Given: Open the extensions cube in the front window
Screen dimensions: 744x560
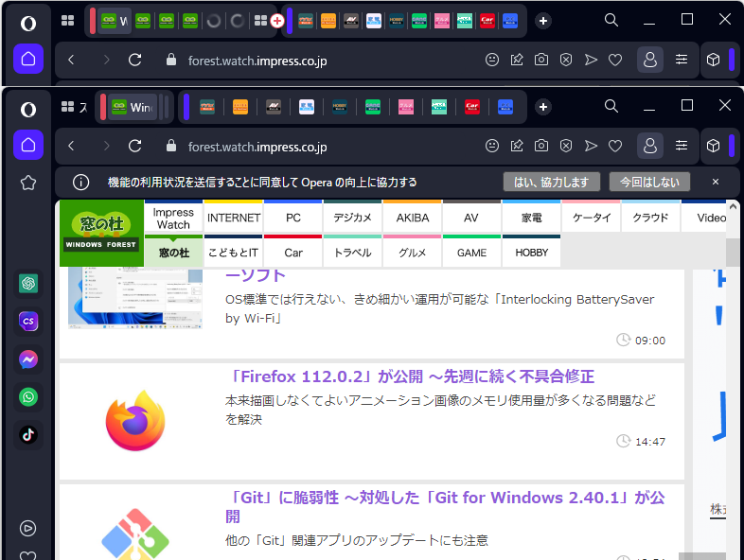Looking at the screenshot, I should (713, 146).
